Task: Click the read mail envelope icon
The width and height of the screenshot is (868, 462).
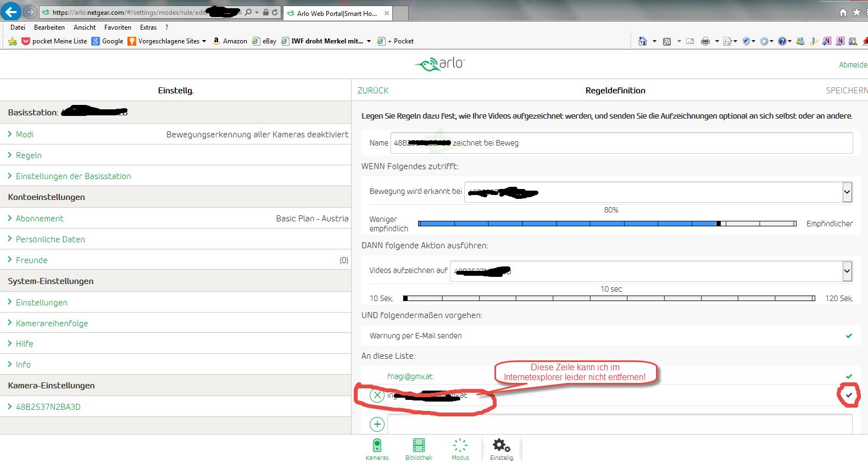Action: tap(690, 41)
